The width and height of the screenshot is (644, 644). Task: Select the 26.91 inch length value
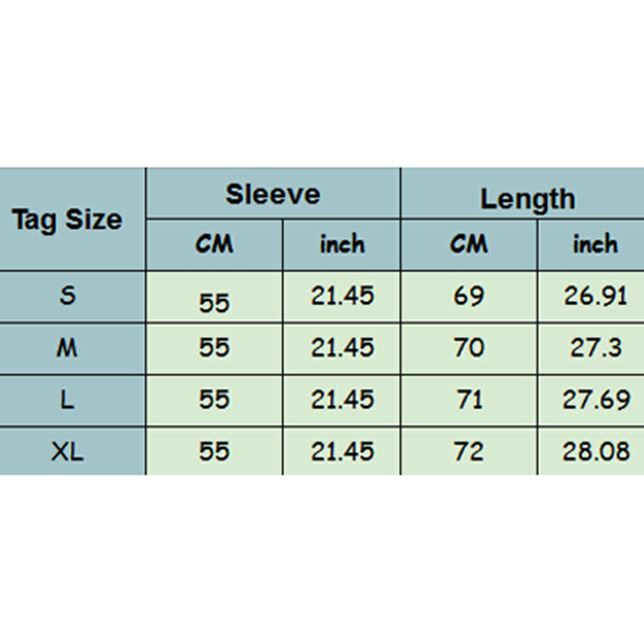pos(595,296)
